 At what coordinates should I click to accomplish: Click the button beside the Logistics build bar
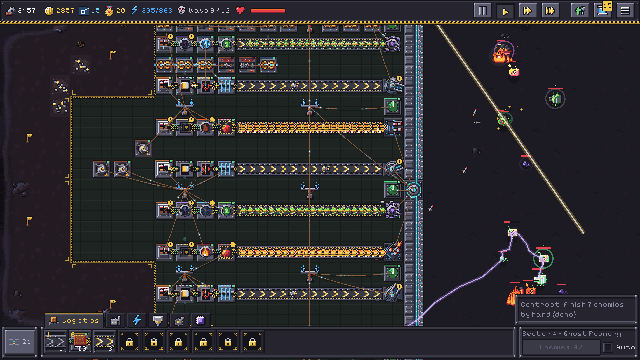pyautogui.click(x=20, y=342)
